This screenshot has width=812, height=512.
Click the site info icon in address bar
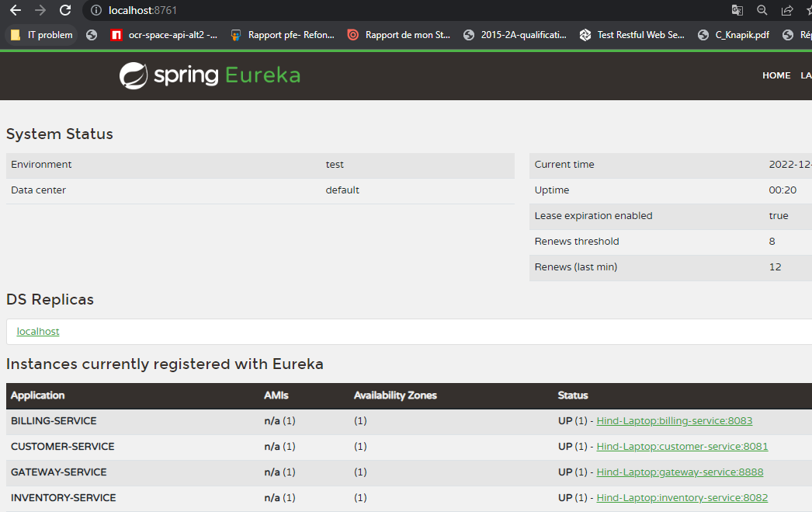96,10
